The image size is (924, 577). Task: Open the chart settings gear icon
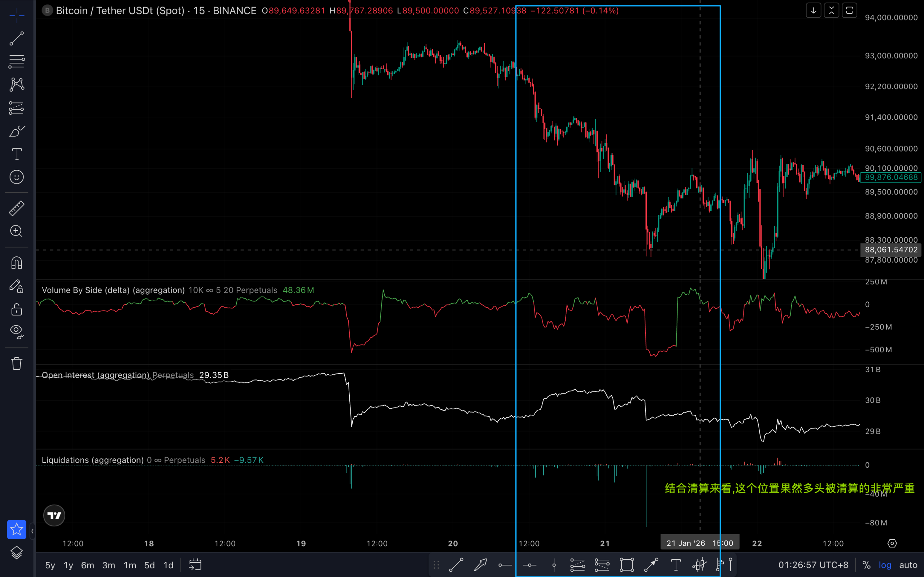pos(892,543)
